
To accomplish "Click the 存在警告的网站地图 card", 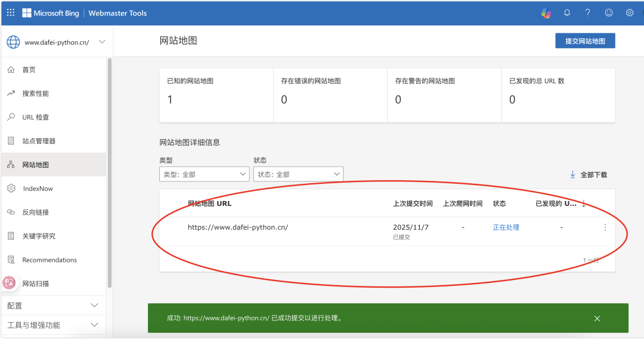I will click(444, 95).
